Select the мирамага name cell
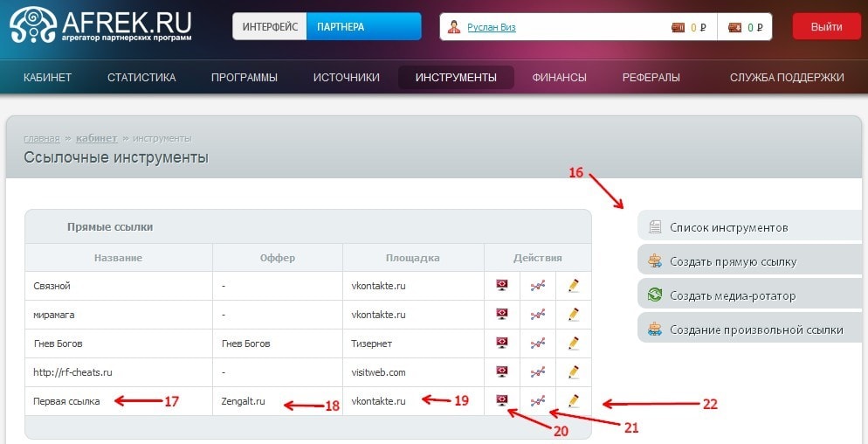 click(x=119, y=315)
